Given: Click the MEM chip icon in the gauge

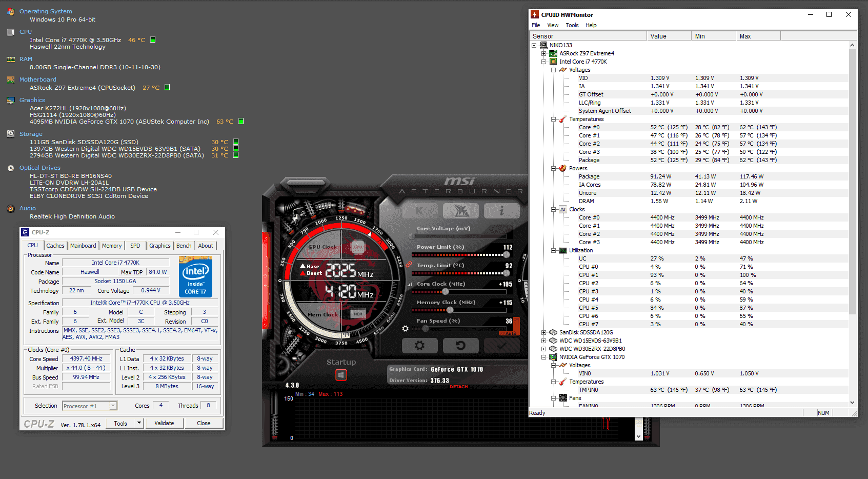Looking at the screenshot, I should (x=358, y=314).
